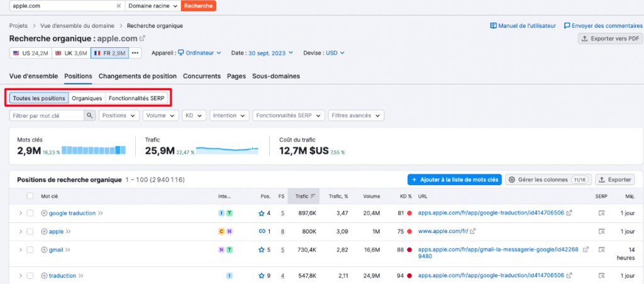Tick checkbox for gmail row
Image resolution: width=644 pixels, height=284 pixels.
pos(30,249)
